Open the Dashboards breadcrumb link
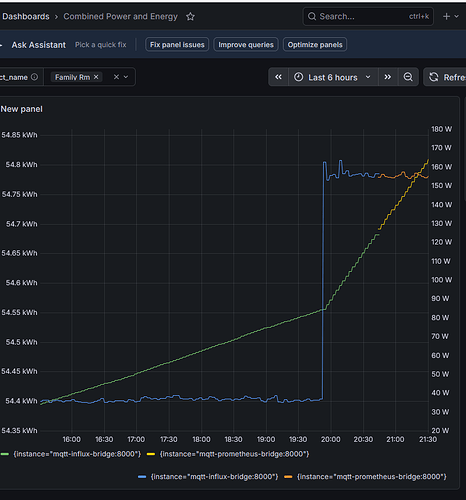 [26, 17]
